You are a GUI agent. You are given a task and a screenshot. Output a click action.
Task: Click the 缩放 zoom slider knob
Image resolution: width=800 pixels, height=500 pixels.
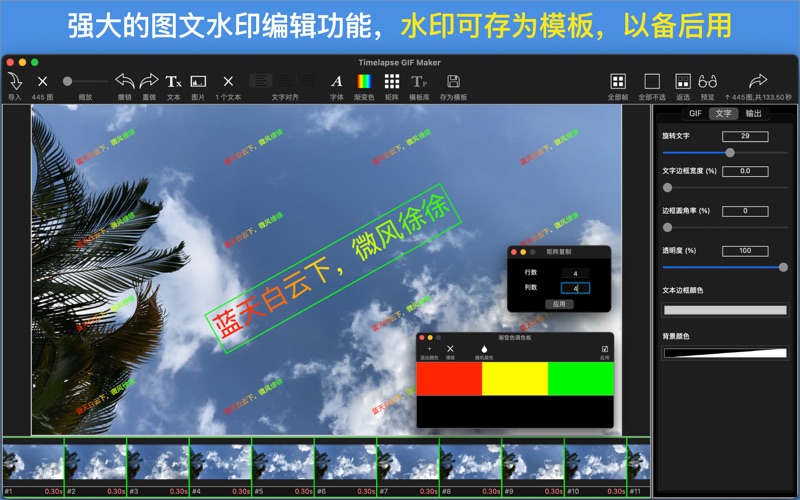click(67, 81)
